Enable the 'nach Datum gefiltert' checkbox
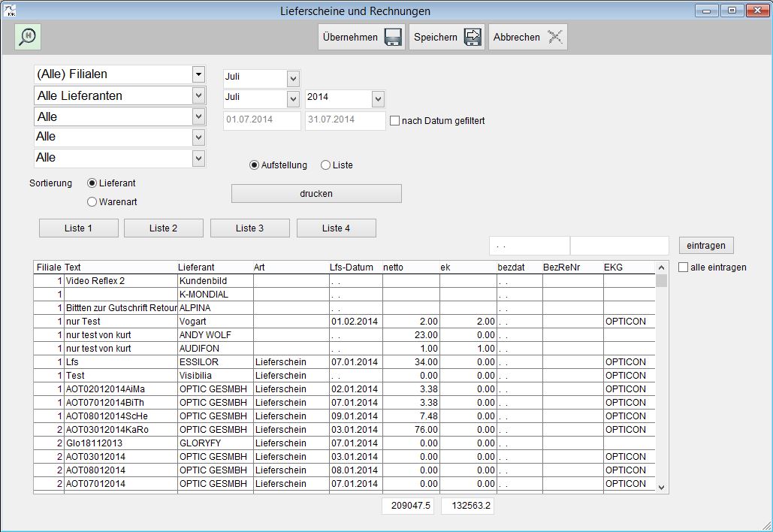The height and width of the screenshot is (532, 773). pos(394,120)
